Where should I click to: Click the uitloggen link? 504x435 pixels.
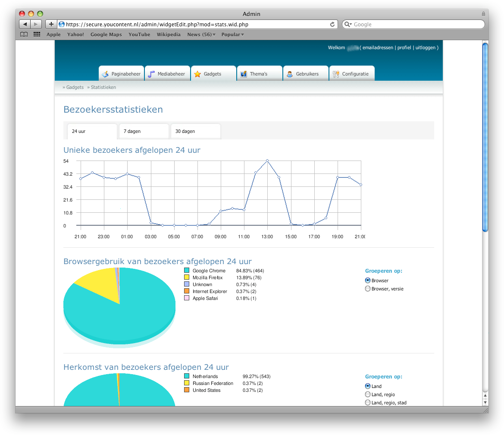coord(425,47)
